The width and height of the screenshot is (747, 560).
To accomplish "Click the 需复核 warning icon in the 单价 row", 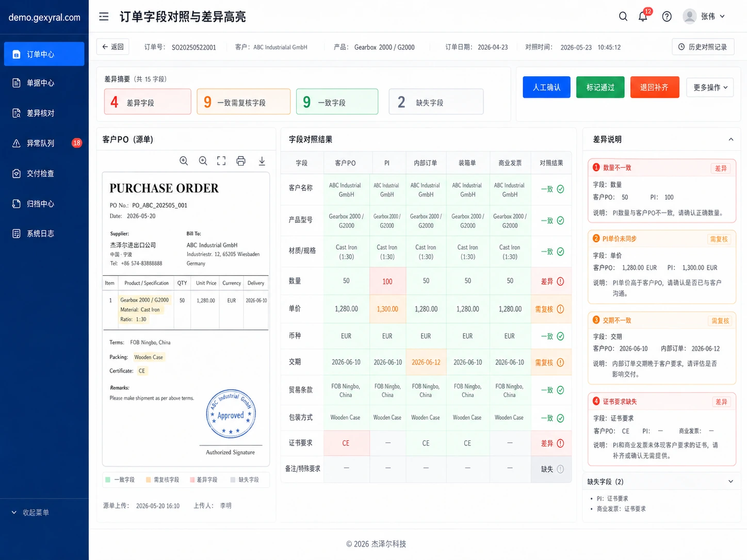I will tap(560, 309).
